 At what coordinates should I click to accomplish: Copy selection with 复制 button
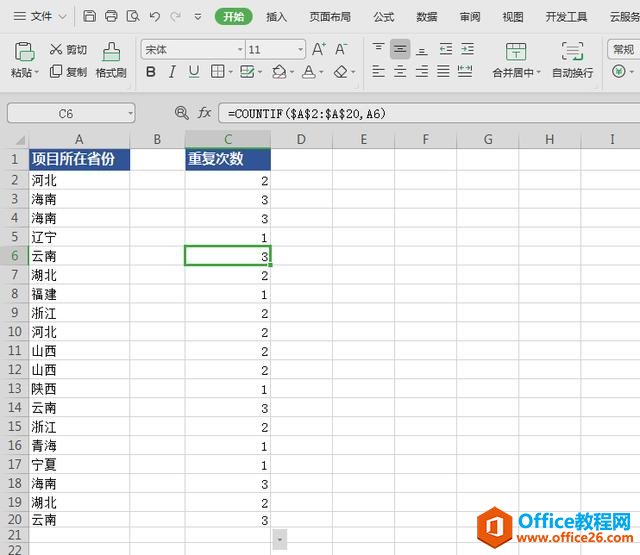(x=68, y=72)
